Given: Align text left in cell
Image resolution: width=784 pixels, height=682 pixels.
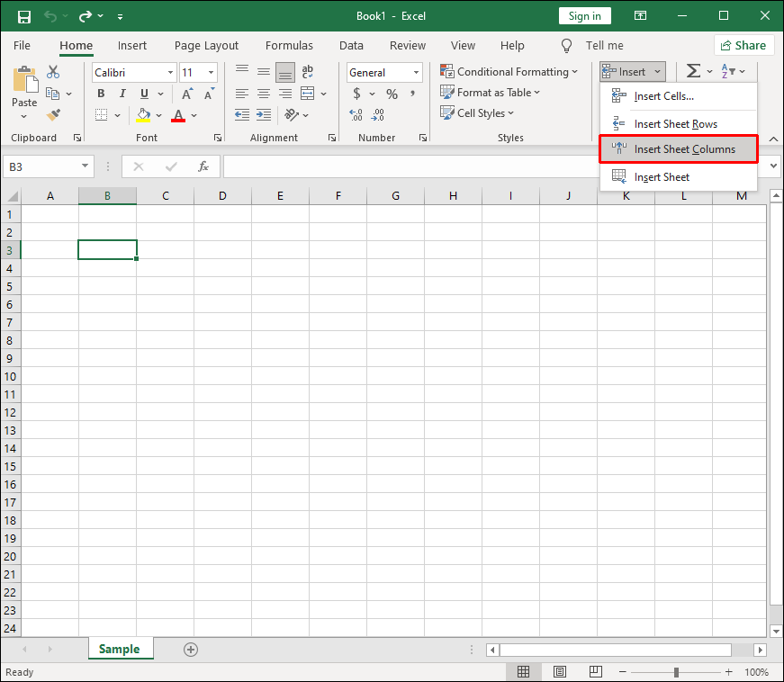Looking at the screenshot, I should click(x=242, y=94).
